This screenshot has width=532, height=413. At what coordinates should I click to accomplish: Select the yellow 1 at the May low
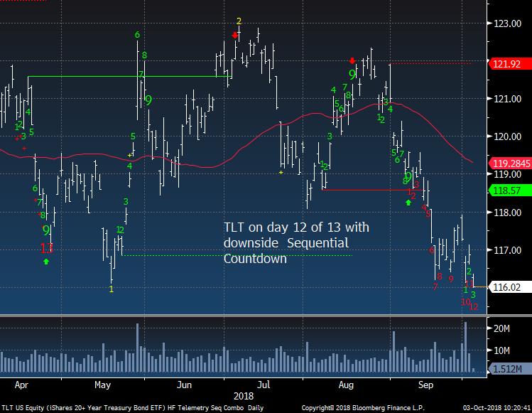(112, 289)
